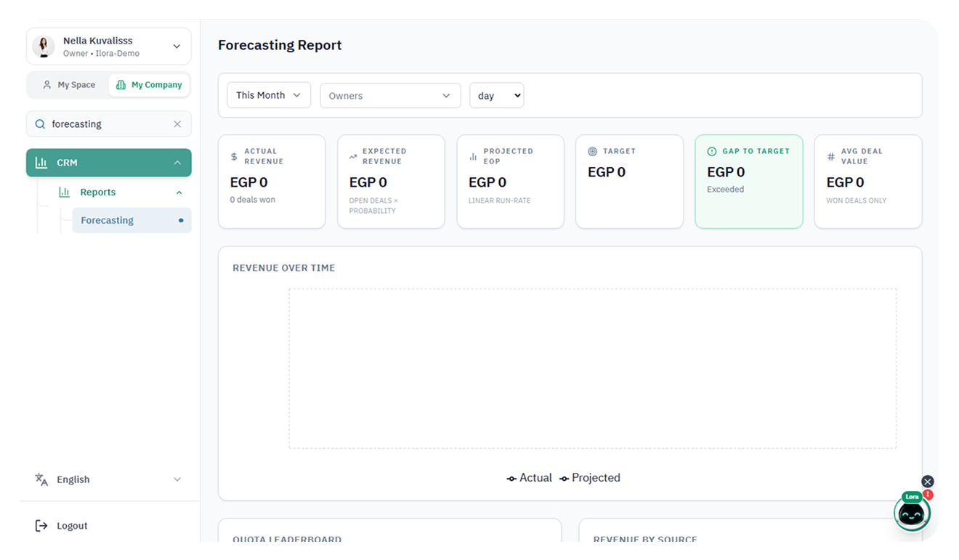
Task: Open the Reports menu item
Action: pos(121,192)
